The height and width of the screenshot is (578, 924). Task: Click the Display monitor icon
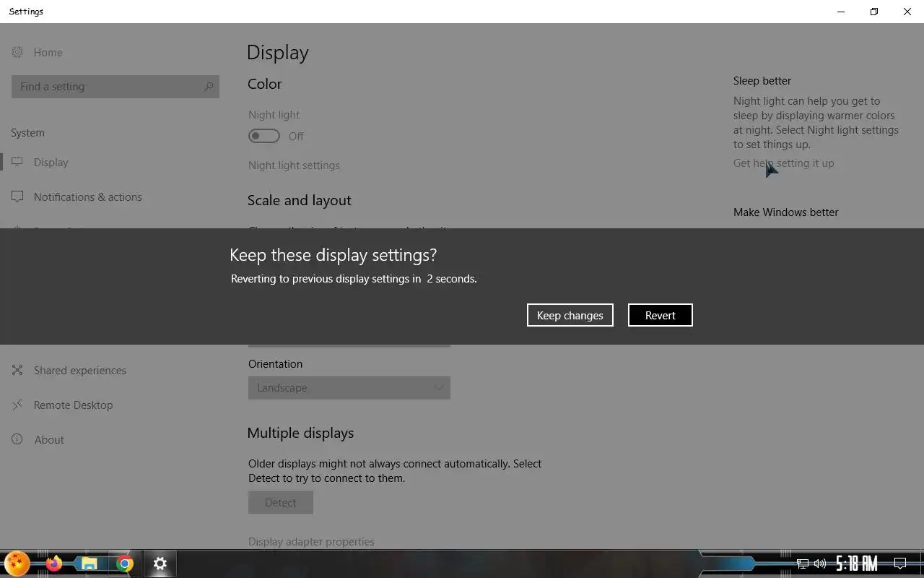17,162
